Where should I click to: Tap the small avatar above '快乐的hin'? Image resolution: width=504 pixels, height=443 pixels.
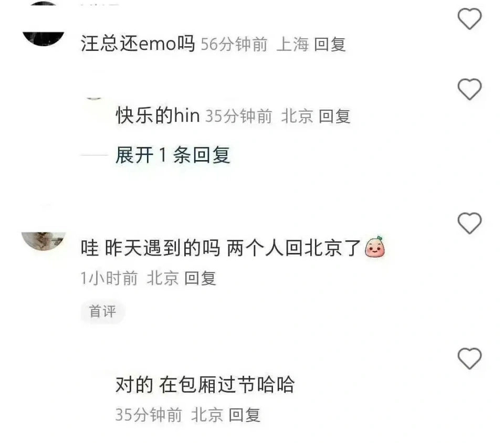(x=94, y=97)
